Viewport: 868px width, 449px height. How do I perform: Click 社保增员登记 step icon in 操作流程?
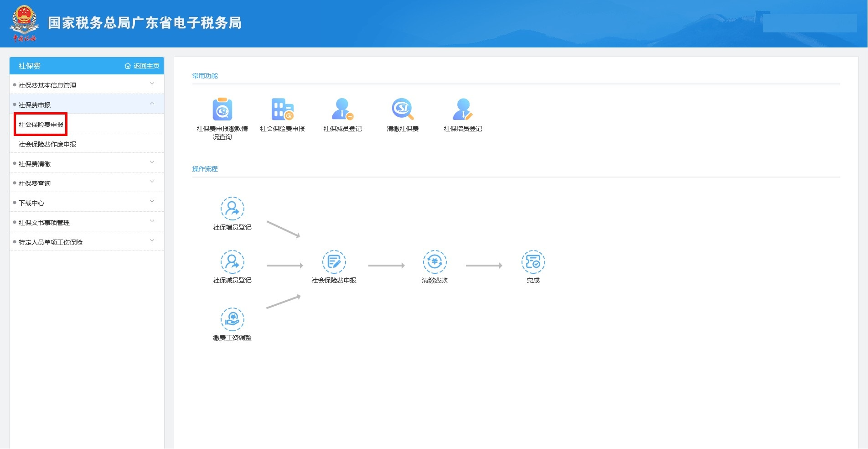(232, 209)
